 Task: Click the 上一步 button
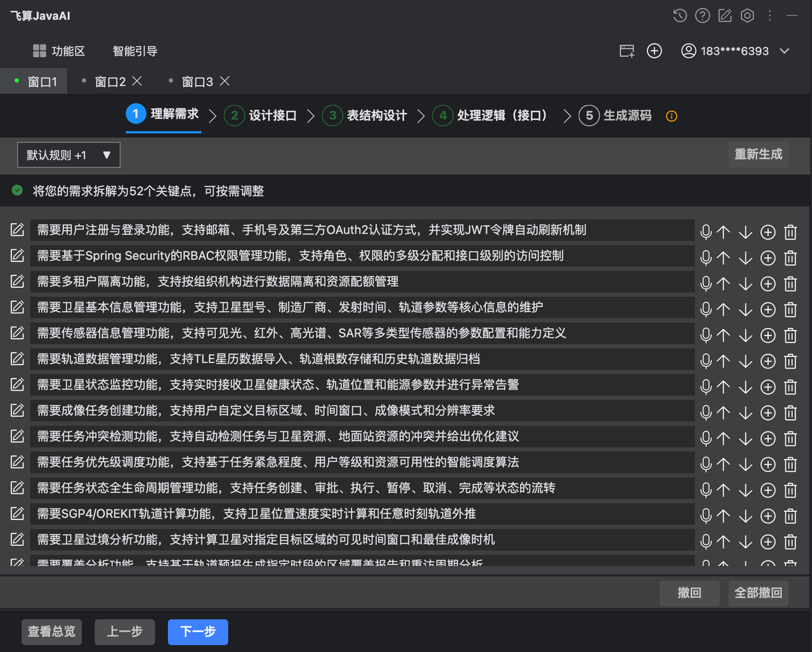pos(124,632)
